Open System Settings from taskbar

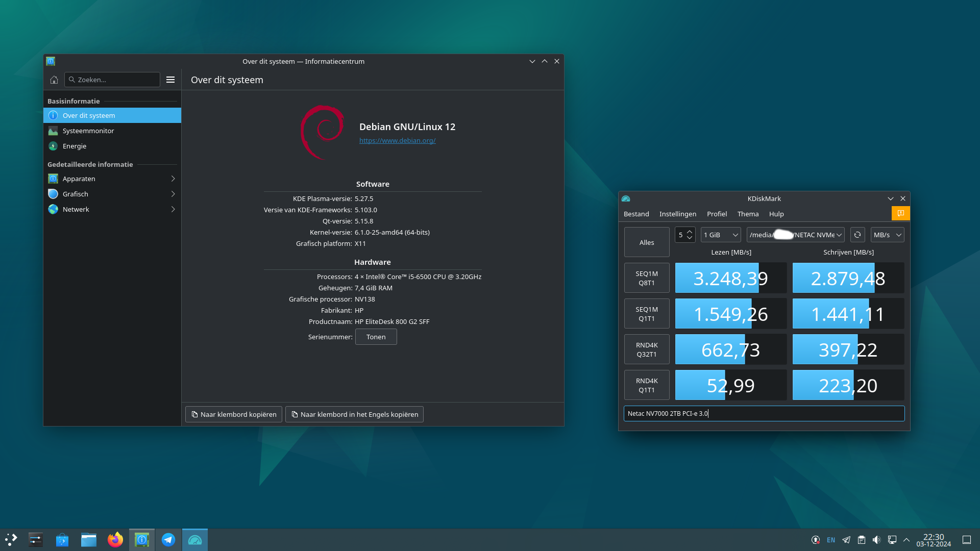click(36, 540)
